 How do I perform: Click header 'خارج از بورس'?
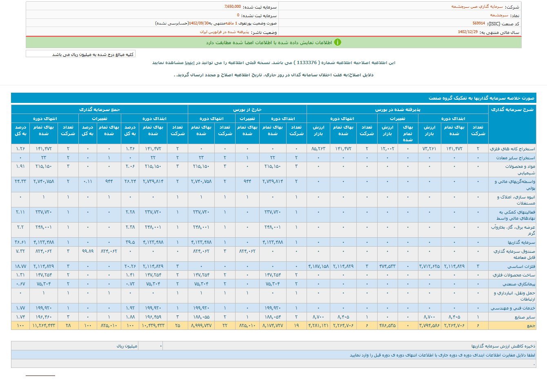247,109
